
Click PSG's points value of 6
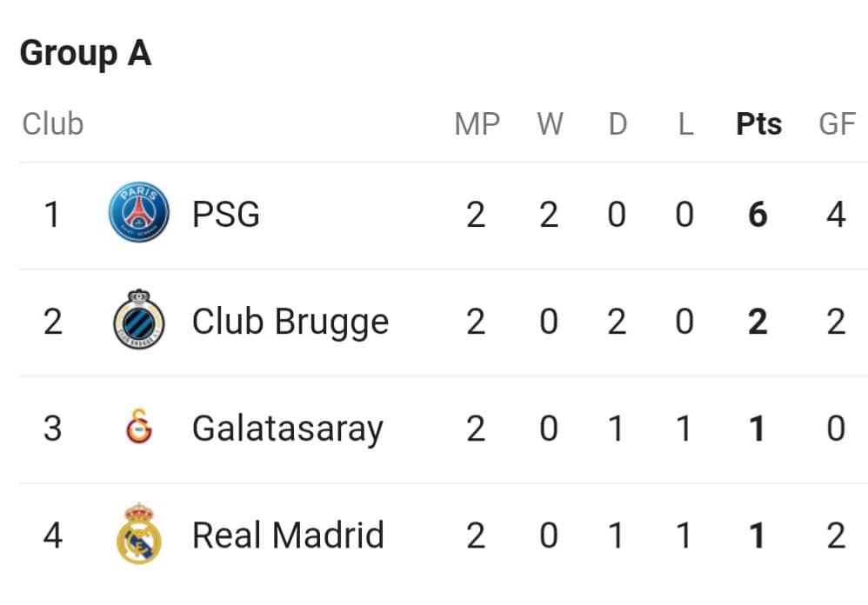[x=758, y=215]
